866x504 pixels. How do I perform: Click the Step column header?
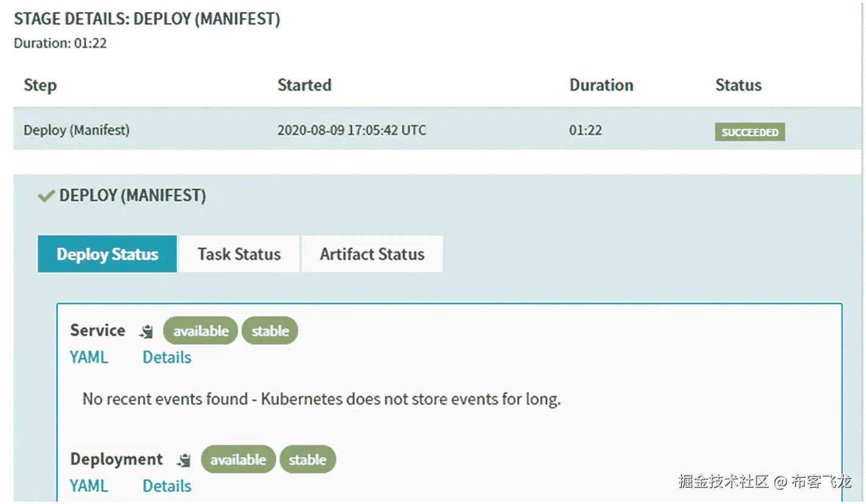40,85
